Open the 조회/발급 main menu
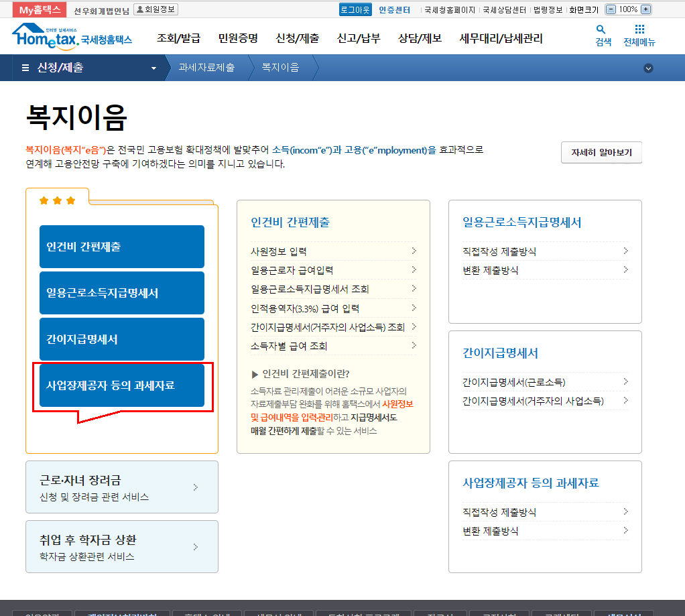Viewport: 685px width, 616px height. tap(178, 38)
